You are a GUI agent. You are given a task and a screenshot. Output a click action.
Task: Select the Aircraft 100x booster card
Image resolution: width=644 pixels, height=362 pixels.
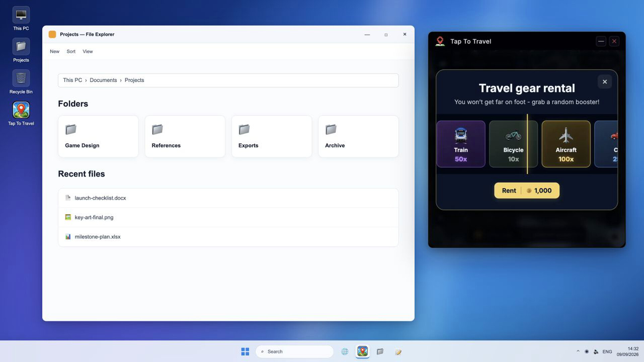tap(566, 144)
